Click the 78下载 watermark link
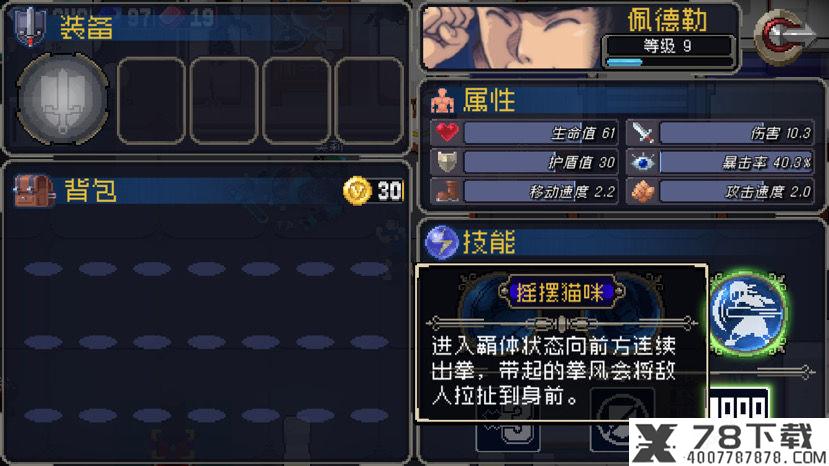Viewport: 829px width, 466px height. coord(729,442)
